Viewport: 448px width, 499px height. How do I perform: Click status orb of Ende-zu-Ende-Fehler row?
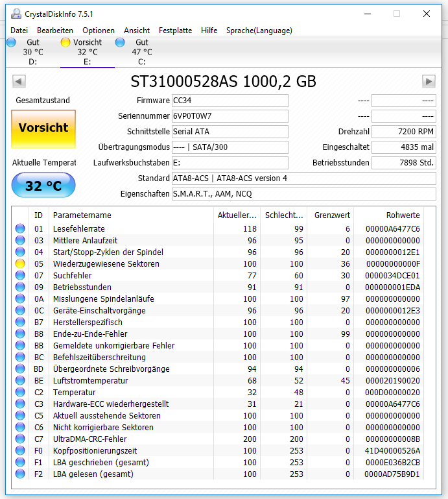(20, 334)
